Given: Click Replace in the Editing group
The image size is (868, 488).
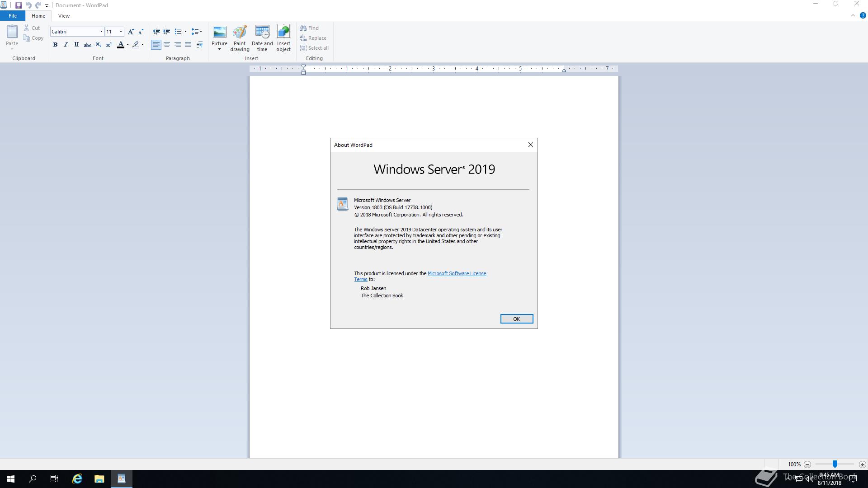Looking at the screenshot, I should tap(313, 38).
